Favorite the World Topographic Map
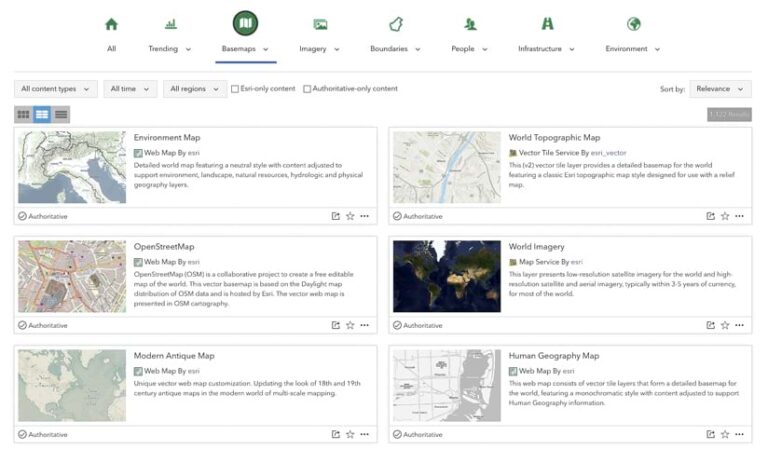This screenshot has width=768, height=449. point(725,216)
